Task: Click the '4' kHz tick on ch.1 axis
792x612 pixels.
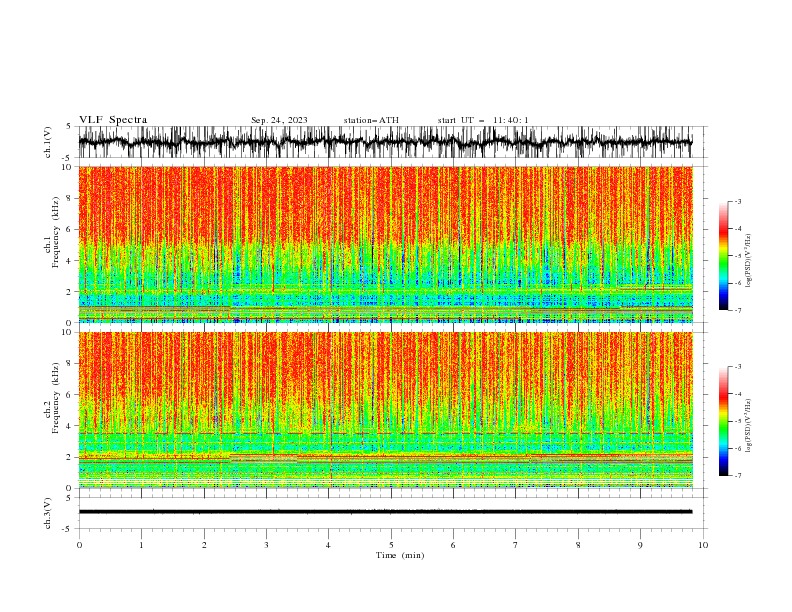Action: pyautogui.click(x=71, y=261)
